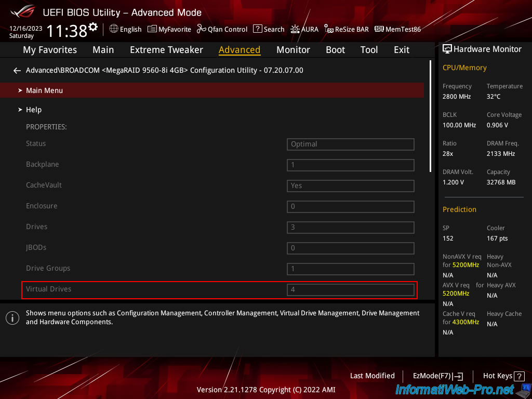Click the Status field showing Optimal

351,144
